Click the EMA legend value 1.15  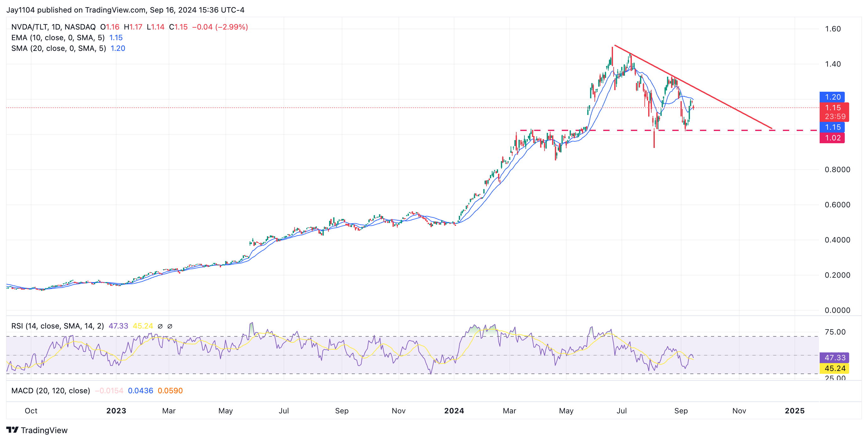pyautogui.click(x=116, y=38)
